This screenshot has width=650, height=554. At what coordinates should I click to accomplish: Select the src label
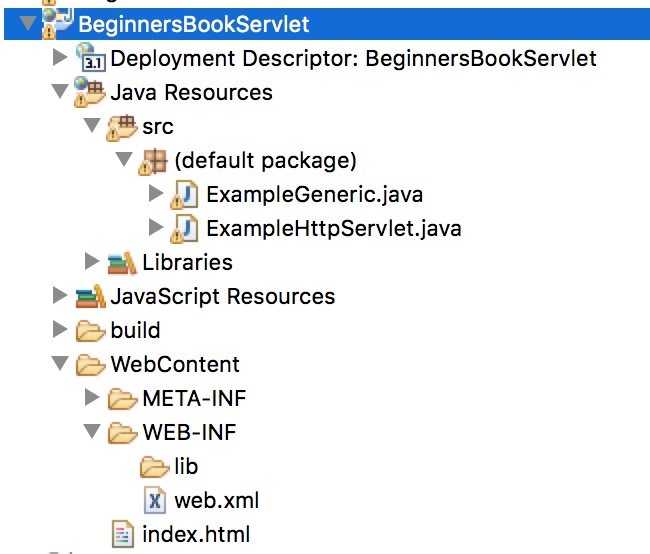point(158,127)
